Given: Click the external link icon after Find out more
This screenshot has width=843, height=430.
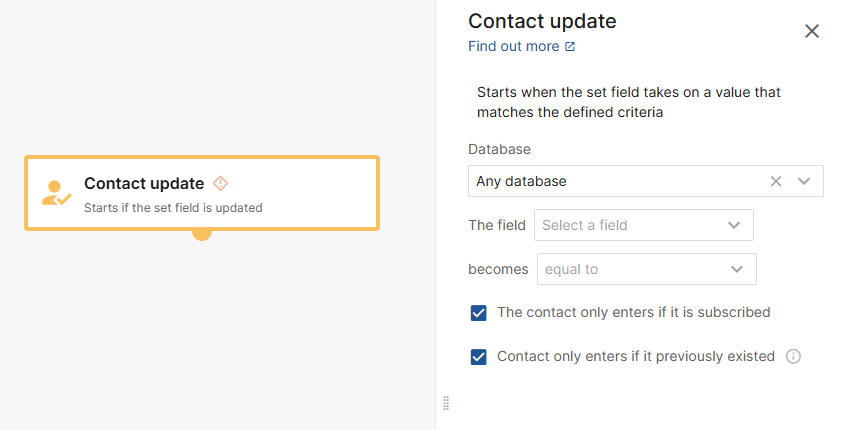Looking at the screenshot, I should click(x=570, y=46).
